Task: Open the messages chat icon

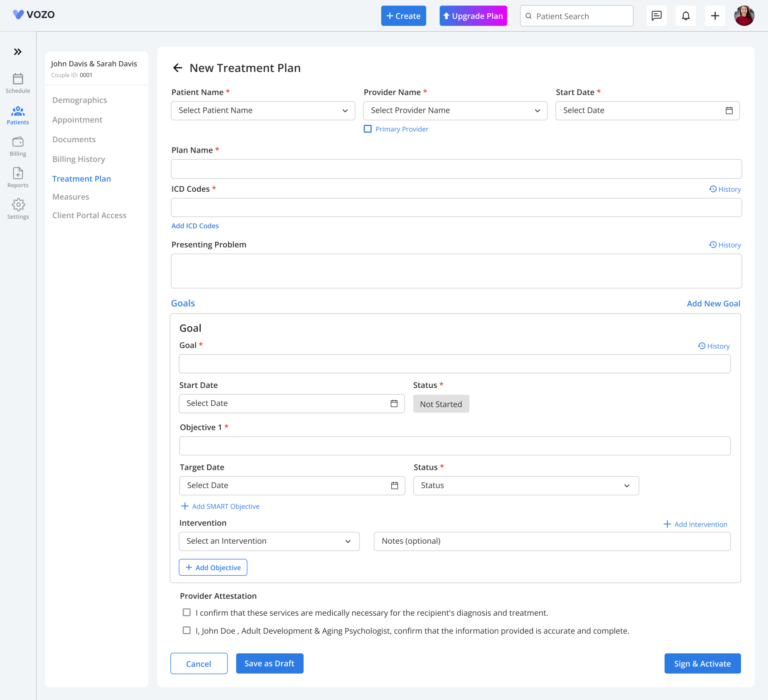Action: [656, 16]
